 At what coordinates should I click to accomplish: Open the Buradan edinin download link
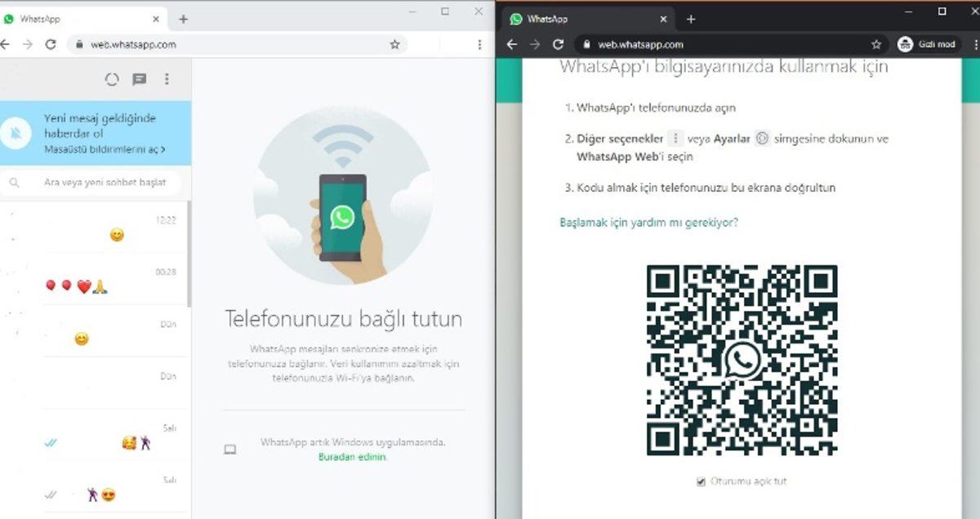tap(351, 458)
